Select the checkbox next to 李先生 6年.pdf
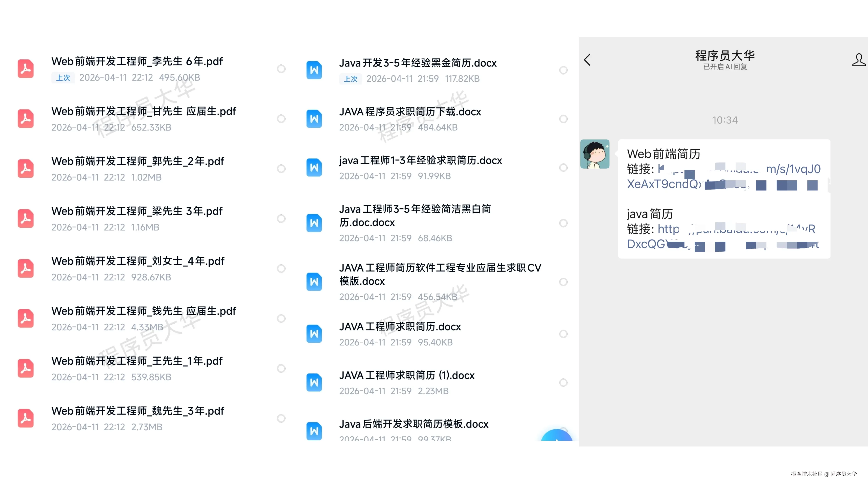This screenshot has width=868, height=488. 281,69
